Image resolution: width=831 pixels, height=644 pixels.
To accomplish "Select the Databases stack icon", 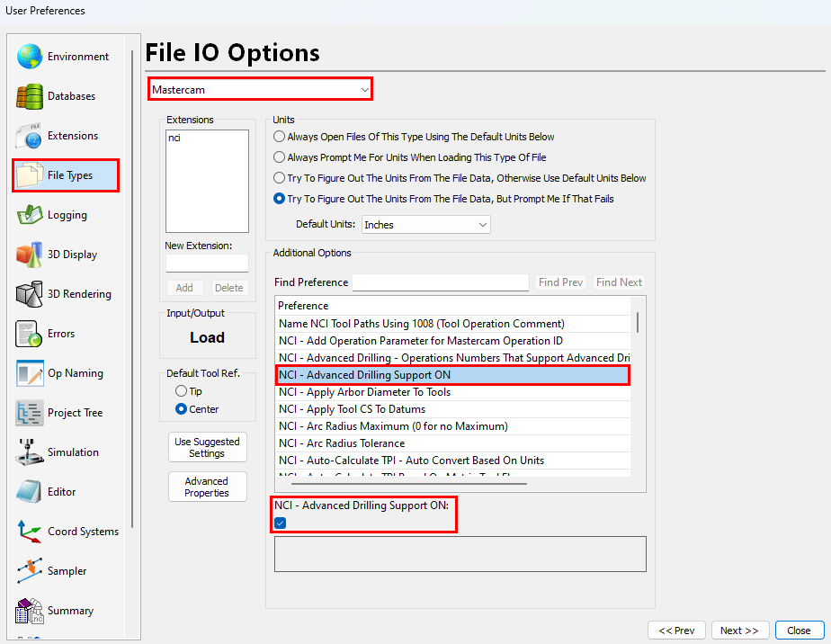I will coord(29,96).
